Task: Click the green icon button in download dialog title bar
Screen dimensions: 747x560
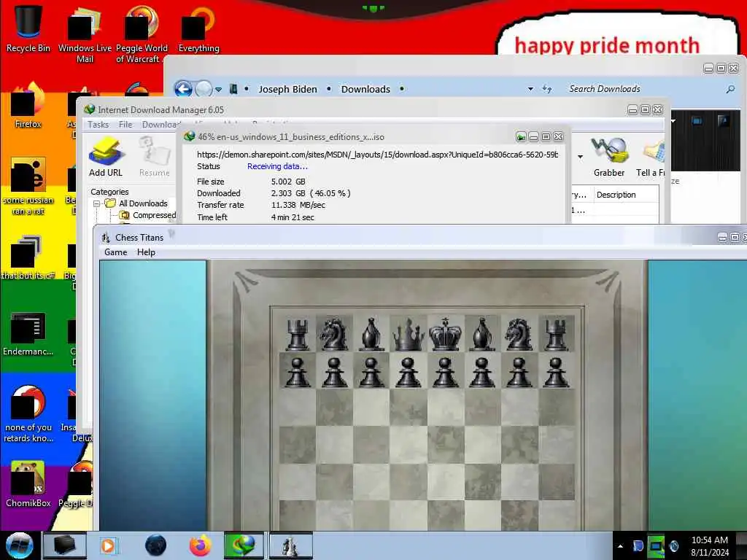Action: point(521,137)
